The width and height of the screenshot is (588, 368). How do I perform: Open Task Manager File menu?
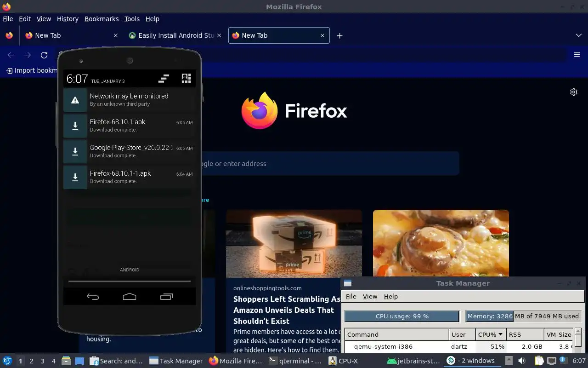pos(351,296)
